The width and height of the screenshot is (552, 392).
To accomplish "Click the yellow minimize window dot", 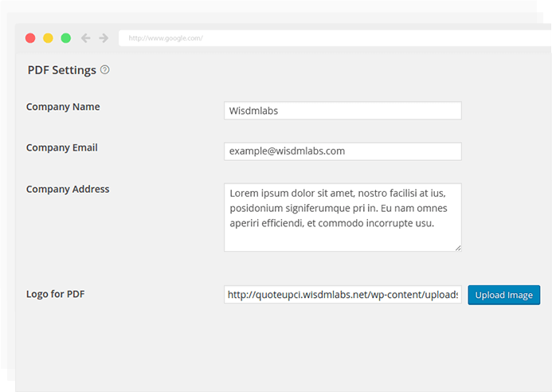I will pyautogui.click(x=48, y=37).
